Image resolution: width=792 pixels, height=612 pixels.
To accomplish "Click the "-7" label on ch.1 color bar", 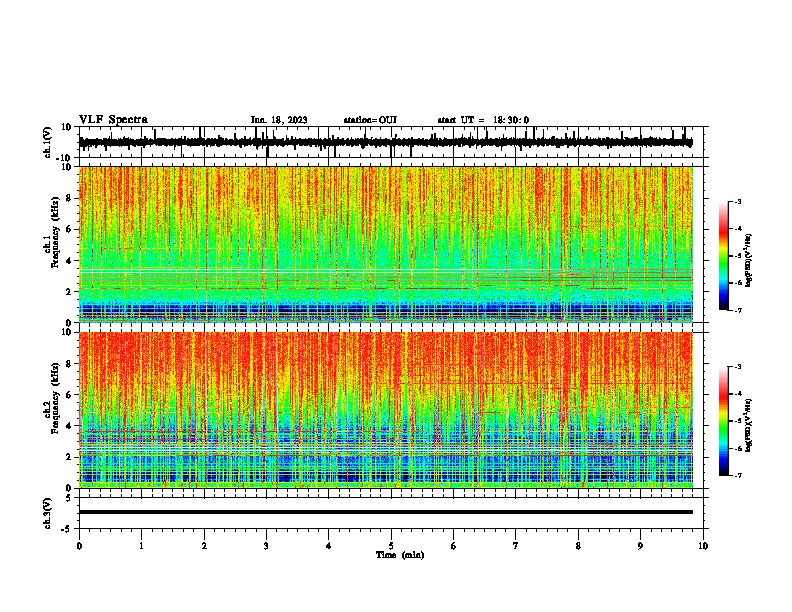I will click(x=737, y=310).
